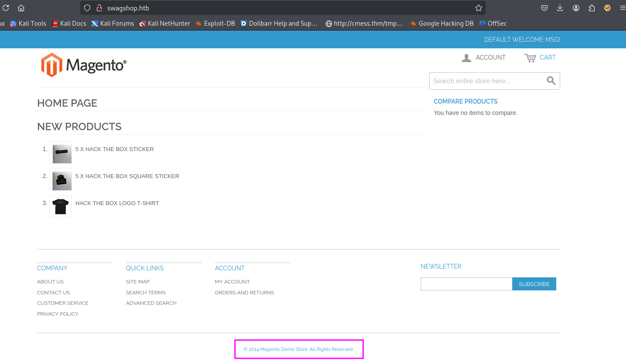Open the '5 X HACK THE BOX SQUARE STICKER' link
The width and height of the screenshot is (626, 364).
pos(127,176)
